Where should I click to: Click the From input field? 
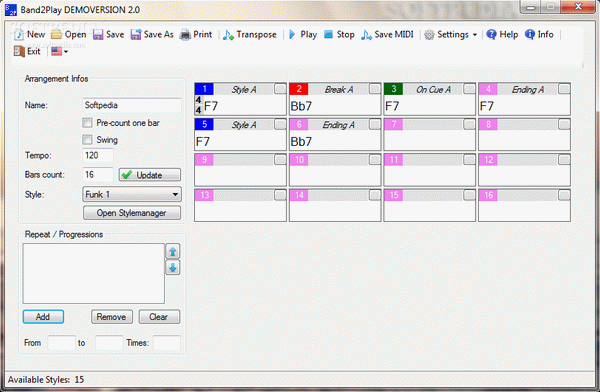(62, 343)
